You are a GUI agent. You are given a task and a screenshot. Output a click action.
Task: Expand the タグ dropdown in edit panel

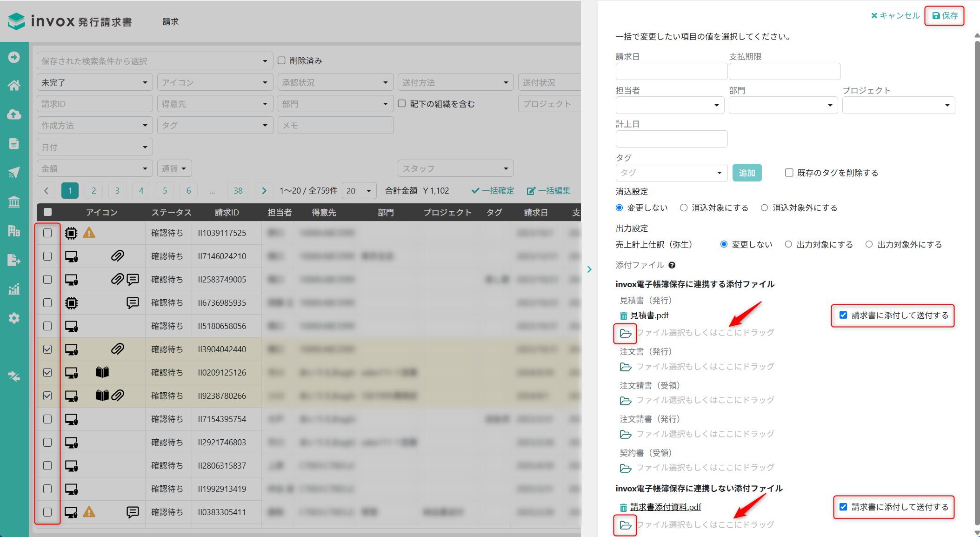(x=671, y=173)
